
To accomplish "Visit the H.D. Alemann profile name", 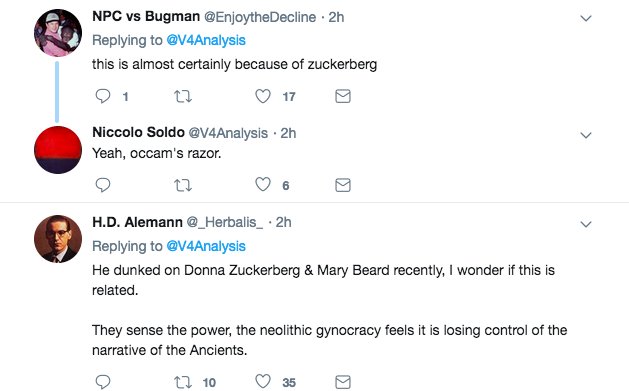I will click(x=137, y=222).
